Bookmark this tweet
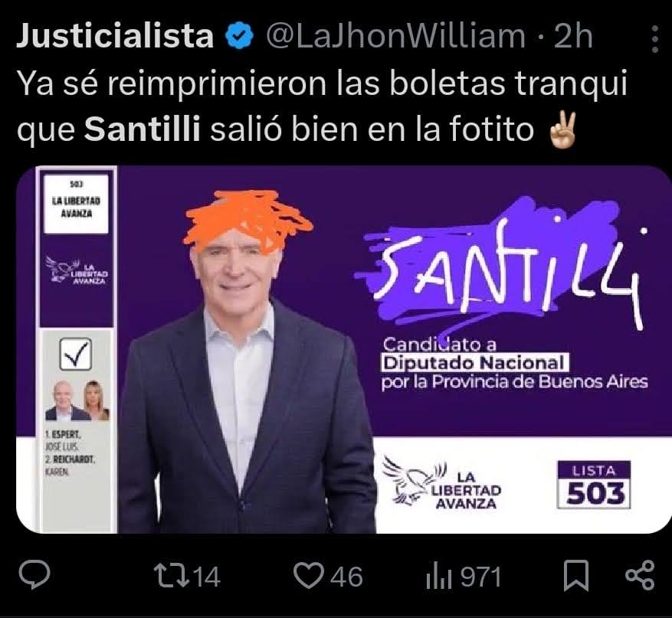This screenshot has width=672, height=618. [575, 576]
